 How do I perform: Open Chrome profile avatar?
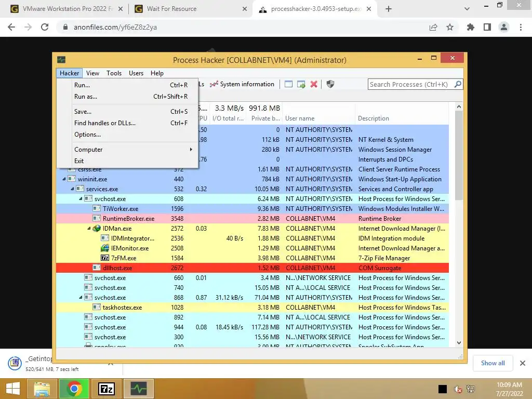click(x=504, y=27)
